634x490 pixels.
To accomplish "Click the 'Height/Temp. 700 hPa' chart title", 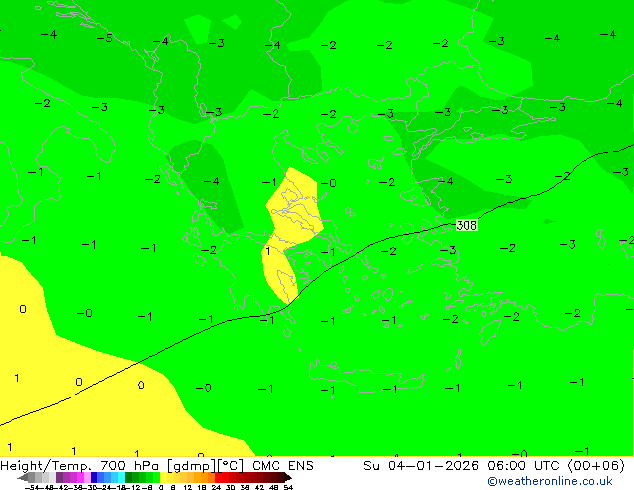I will tap(81, 466).
